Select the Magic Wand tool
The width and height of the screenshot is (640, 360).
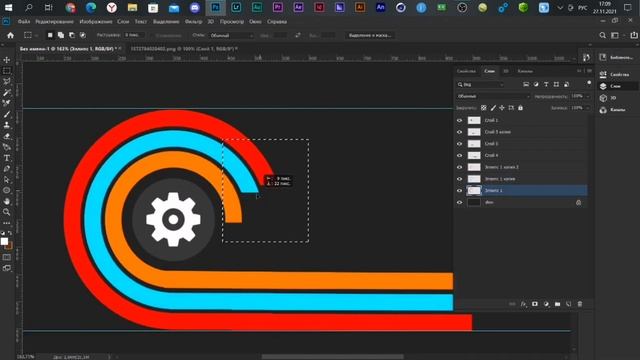pyautogui.click(x=7, y=93)
